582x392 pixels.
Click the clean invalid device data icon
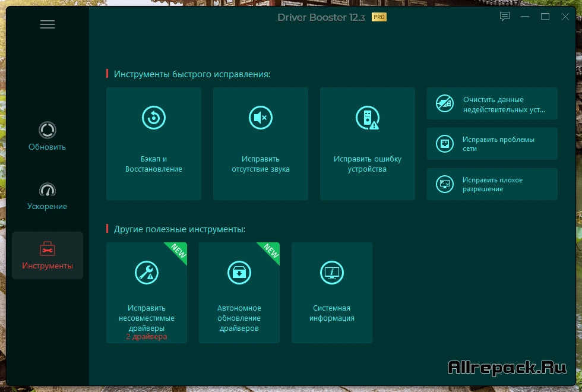444,103
